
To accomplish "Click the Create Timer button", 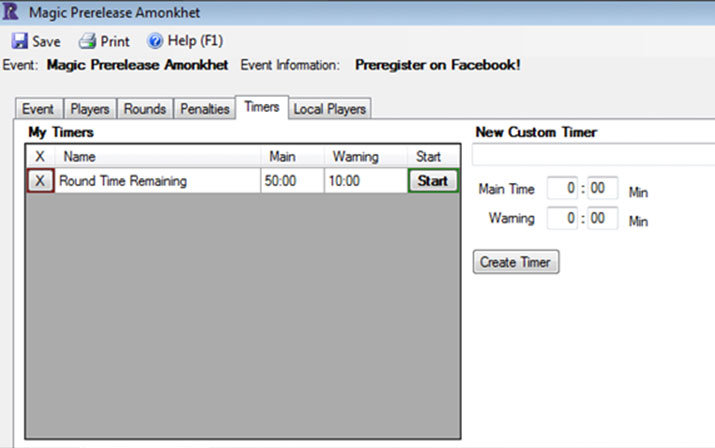I will pos(516,262).
